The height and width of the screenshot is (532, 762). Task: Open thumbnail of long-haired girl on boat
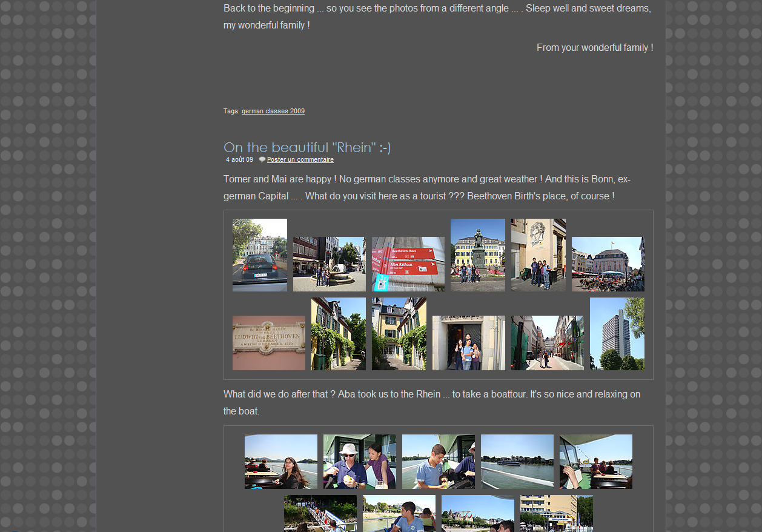[280, 462]
